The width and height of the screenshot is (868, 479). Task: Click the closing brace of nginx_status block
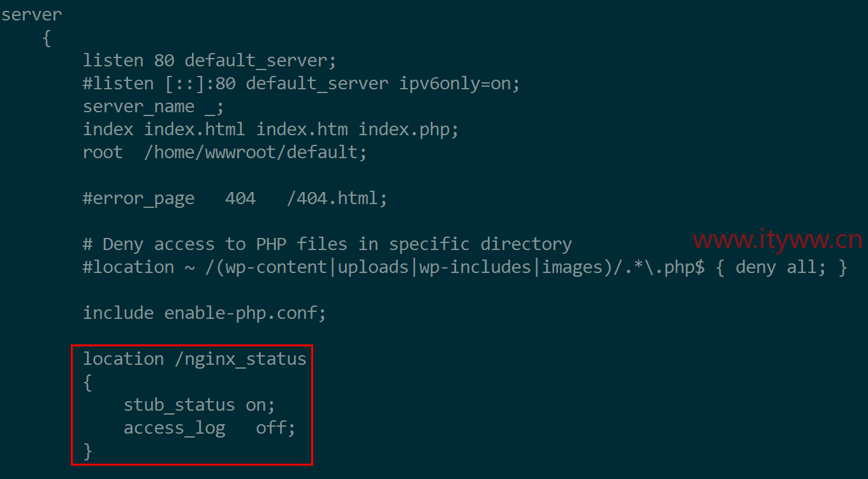click(x=88, y=452)
